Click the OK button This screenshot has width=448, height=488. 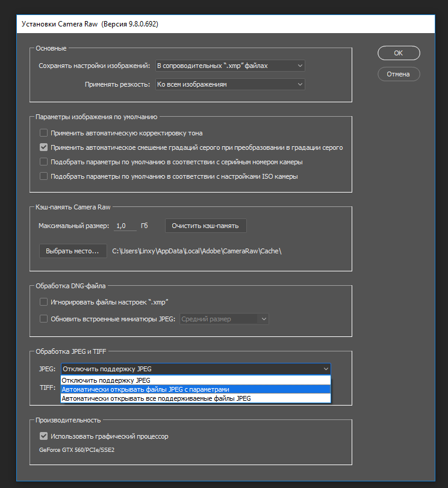399,53
